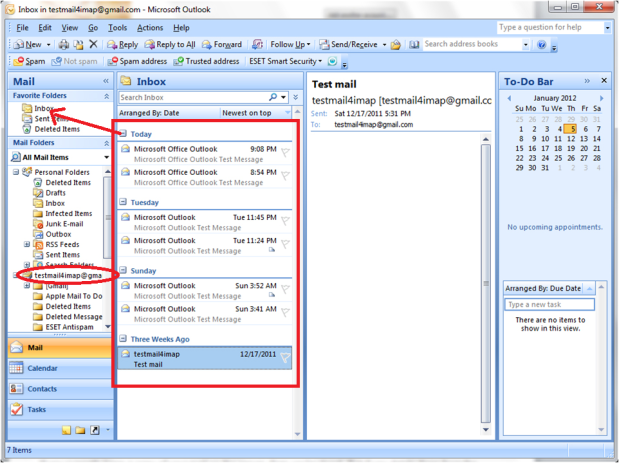The image size is (619, 463).
Task: Delete the message with X icon
Action: click(93, 44)
